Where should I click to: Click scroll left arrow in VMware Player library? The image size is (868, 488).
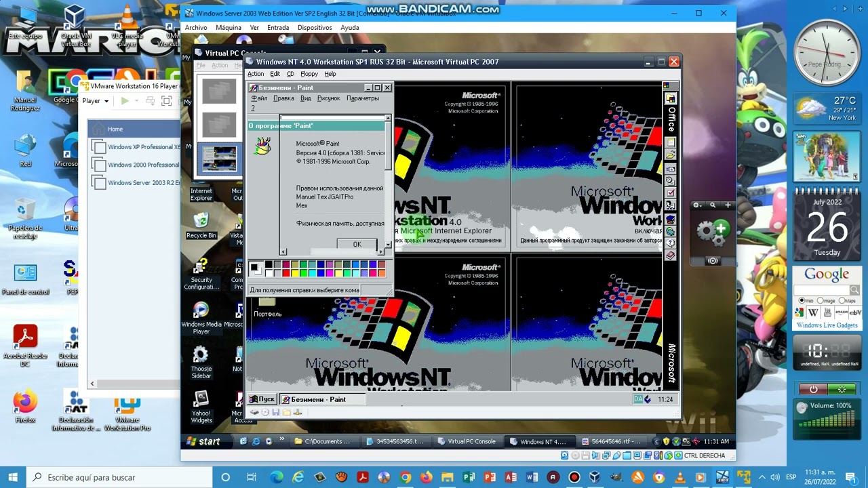click(92, 384)
